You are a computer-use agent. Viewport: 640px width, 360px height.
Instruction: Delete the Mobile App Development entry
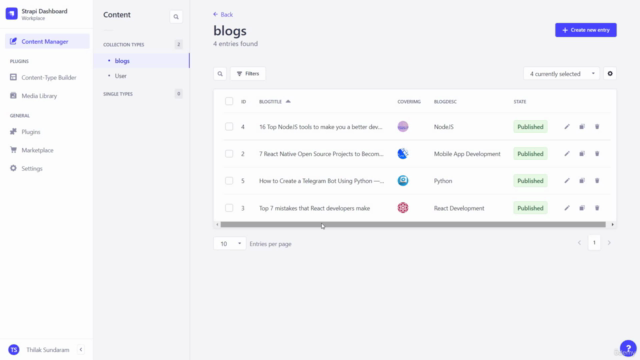point(597,154)
